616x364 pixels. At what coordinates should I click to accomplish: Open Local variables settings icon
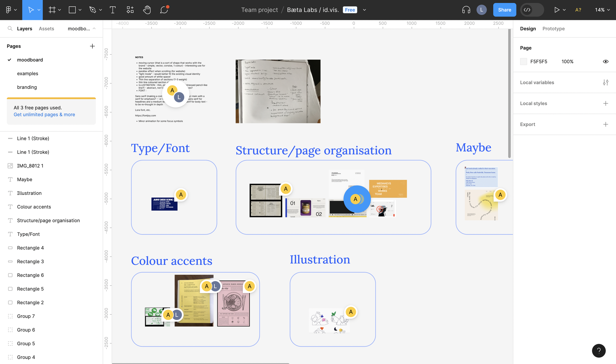(605, 82)
